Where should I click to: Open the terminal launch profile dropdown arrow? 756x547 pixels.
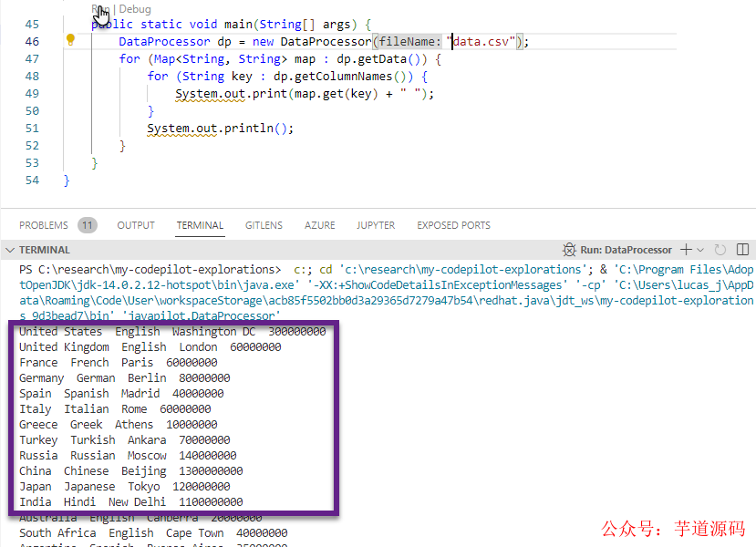click(700, 250)
